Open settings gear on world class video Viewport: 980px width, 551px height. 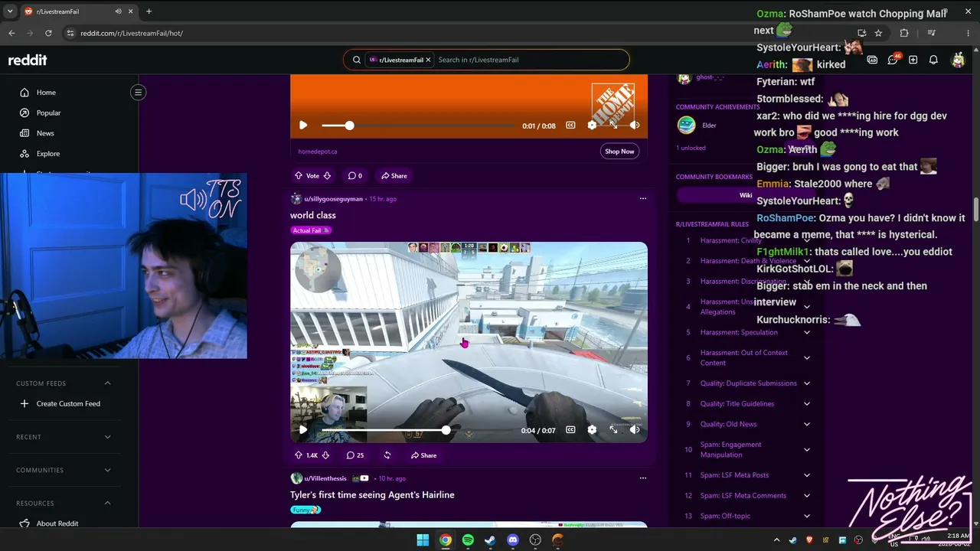pyautogui.click(x=592, y=430)
